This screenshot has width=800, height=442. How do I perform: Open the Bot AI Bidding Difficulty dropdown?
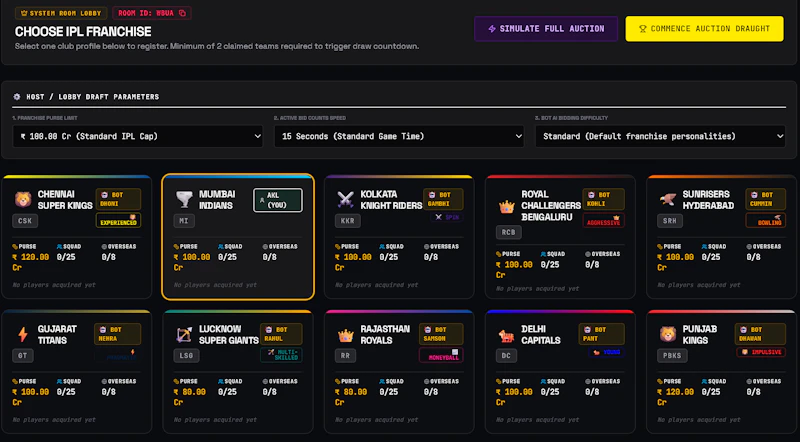(x=660, y=136)
